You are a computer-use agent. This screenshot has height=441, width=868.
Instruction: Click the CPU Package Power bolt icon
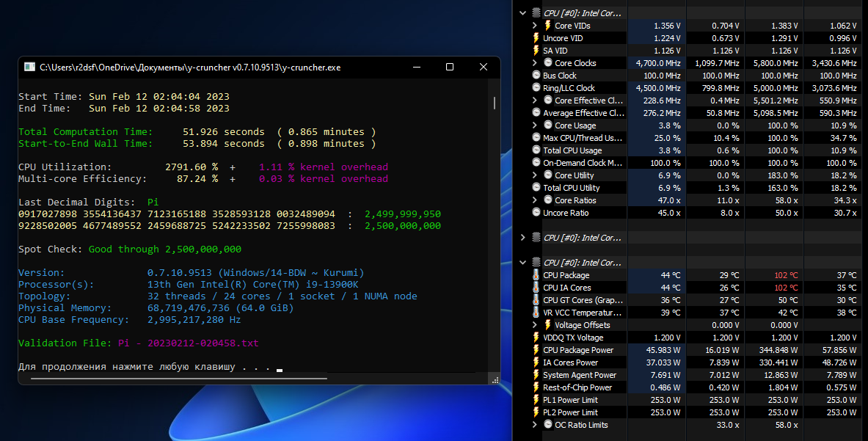pos(536,350)
